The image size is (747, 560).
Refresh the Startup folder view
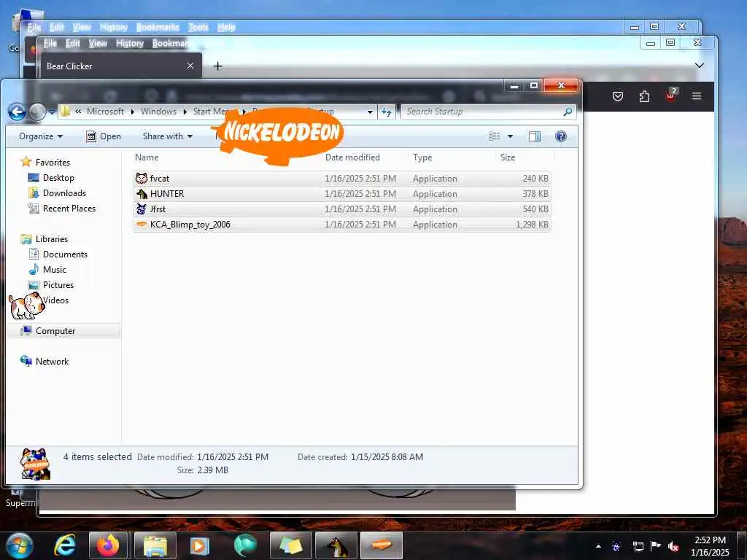pyautogui.click(x=387, y=112)
